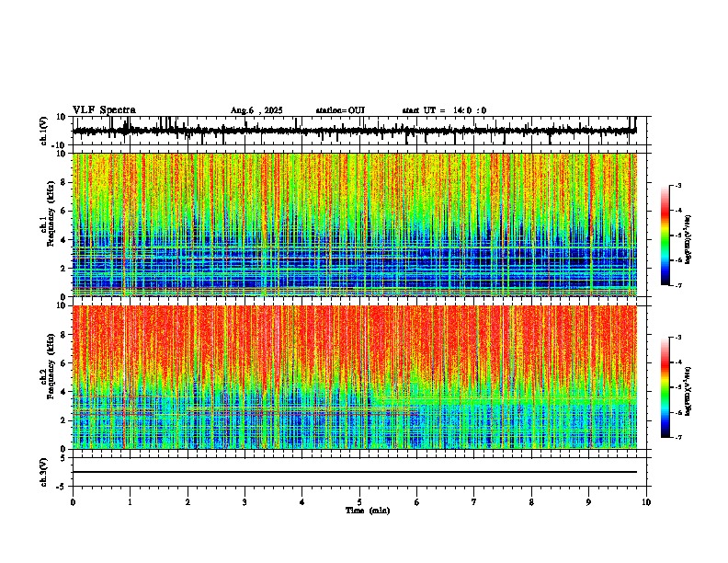The width and height of the screenshot is (728, 563).
Task: Click inside the ch.1 spectrogram plot
Action: [x=354, y=224]
